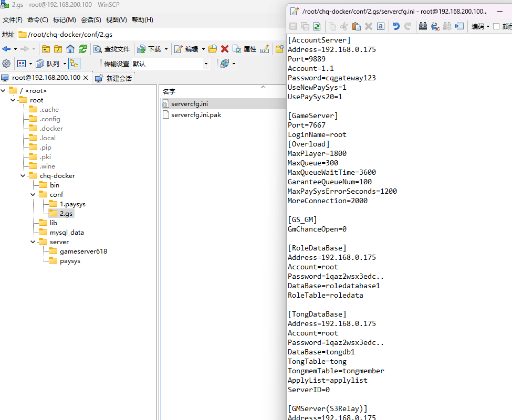
Task: Delete selected file with red X icon
Action: (x=225, y=49)
